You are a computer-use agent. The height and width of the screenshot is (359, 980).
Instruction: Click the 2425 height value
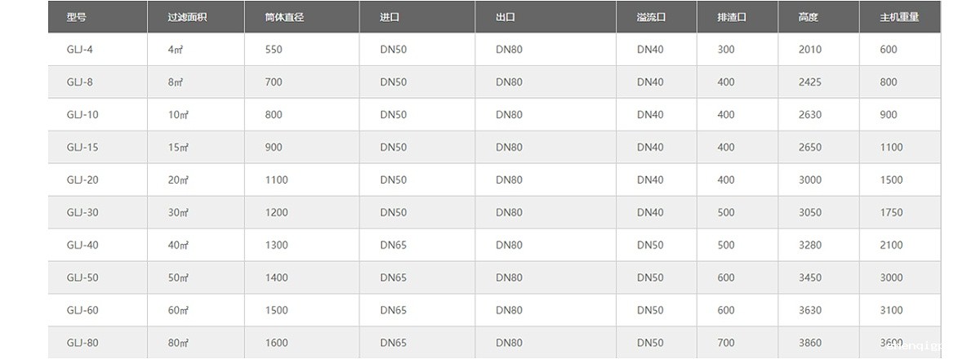pos(810,82)
